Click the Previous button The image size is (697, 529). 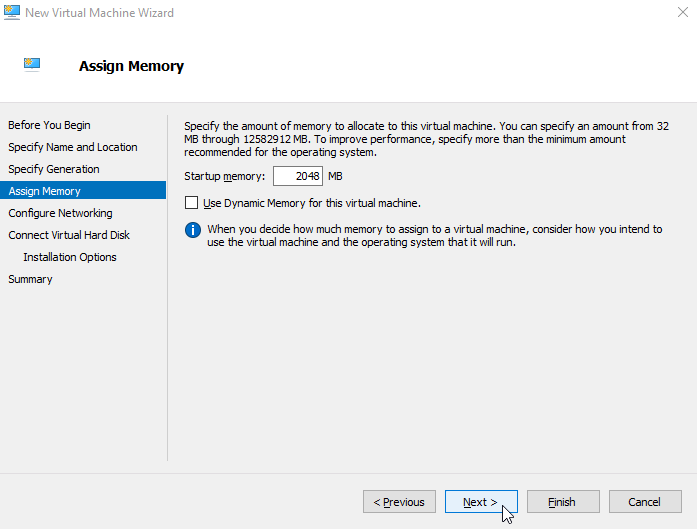pos(399,501)
